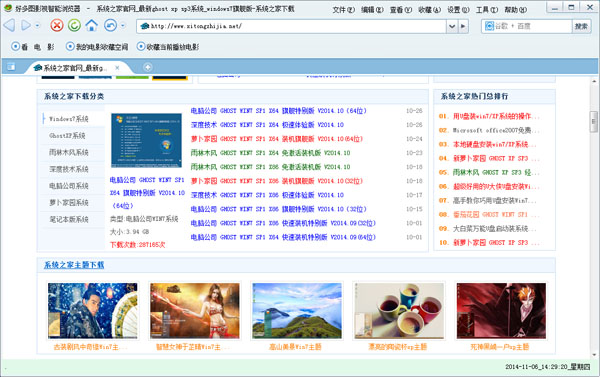Open the 工具(T) menu
This screenshot has height=377, width=600.
click(x=487, y=10)
